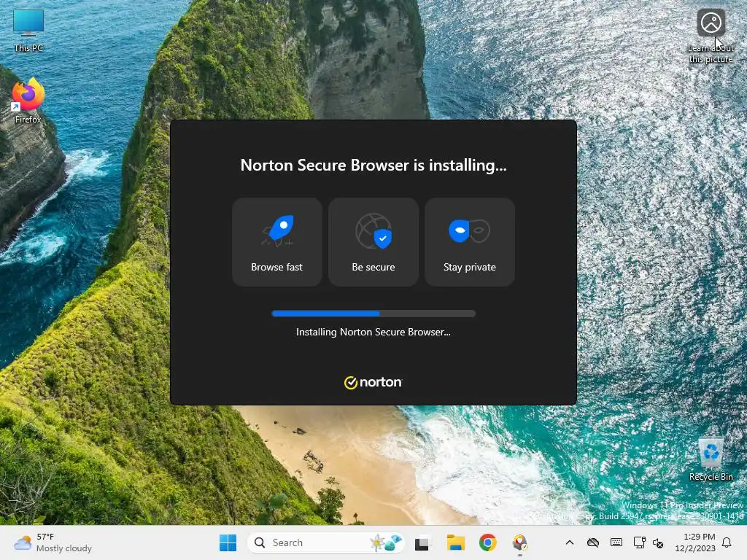Click the installation progress bar
The width and height of the screenshot is (747, 560).
373,314
